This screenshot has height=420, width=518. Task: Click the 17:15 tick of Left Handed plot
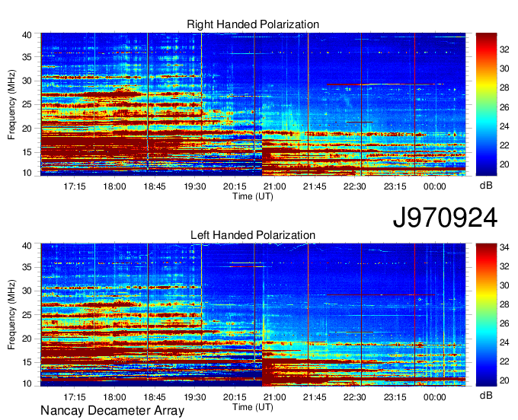(75, 397)
